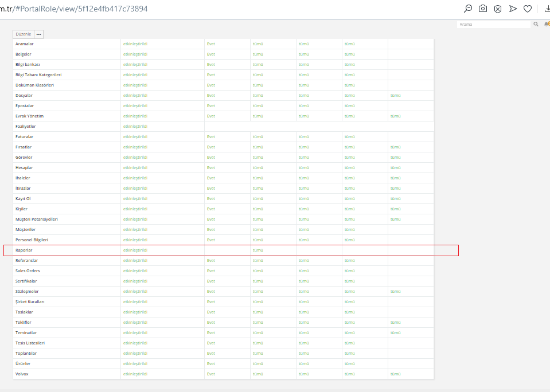Click the Düzenle button

(x=24, y=34)
